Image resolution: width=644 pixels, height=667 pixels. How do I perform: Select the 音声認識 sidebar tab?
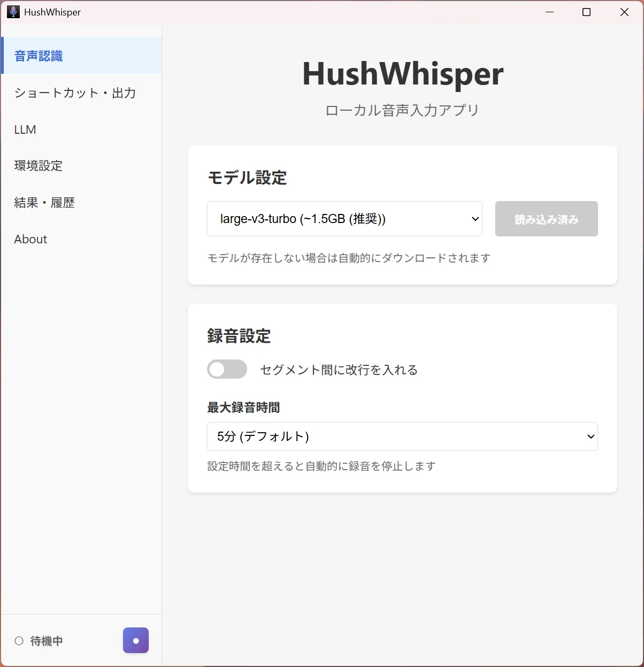coord(39,56)
